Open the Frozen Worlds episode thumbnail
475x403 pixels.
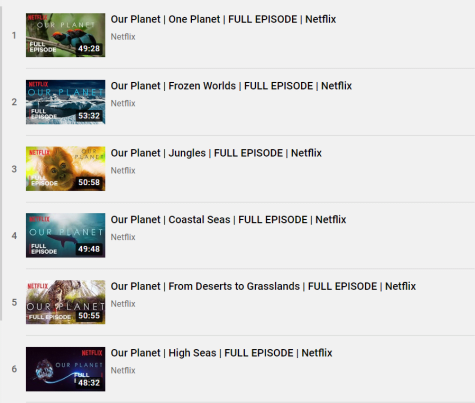coord(66,102)
